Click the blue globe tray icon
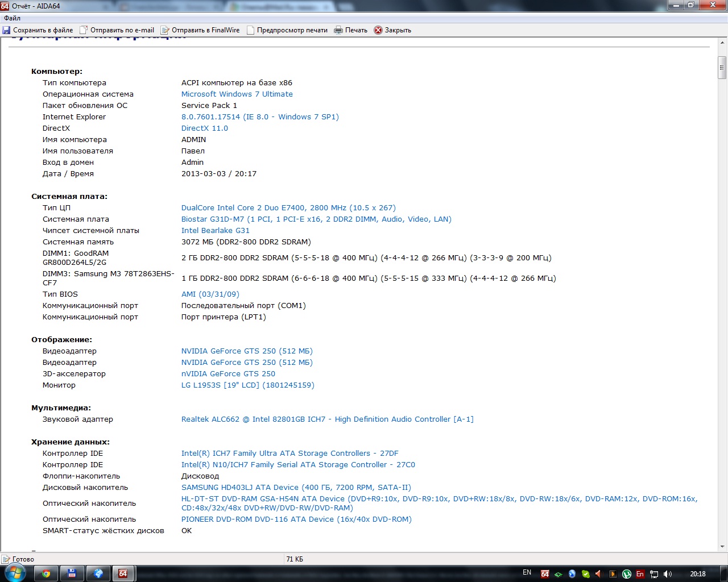 (x=572, y=574)
